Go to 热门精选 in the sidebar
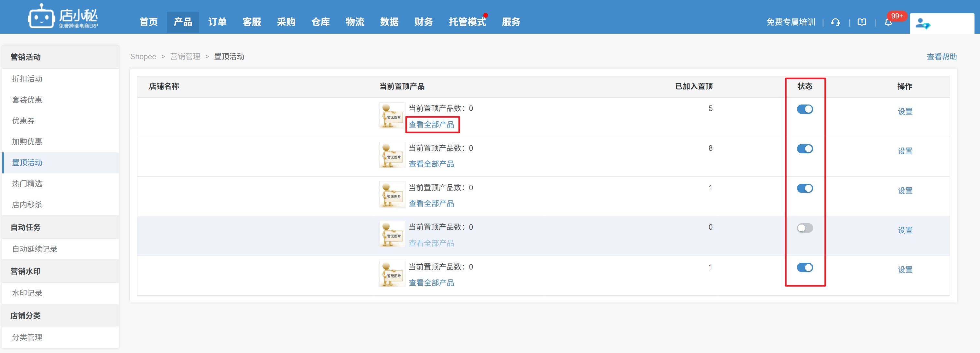This screenshot has height=353, width=980. tap(27, 183)
